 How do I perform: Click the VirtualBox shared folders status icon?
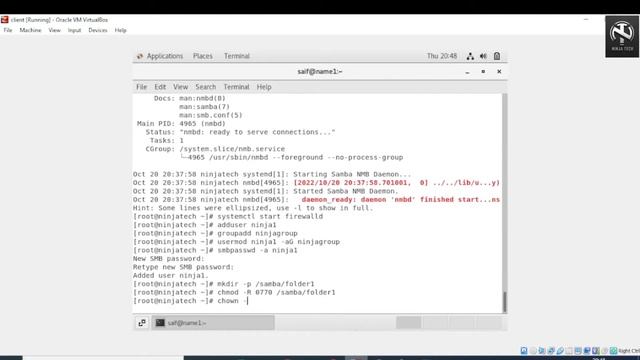click(x=569, y=351)
